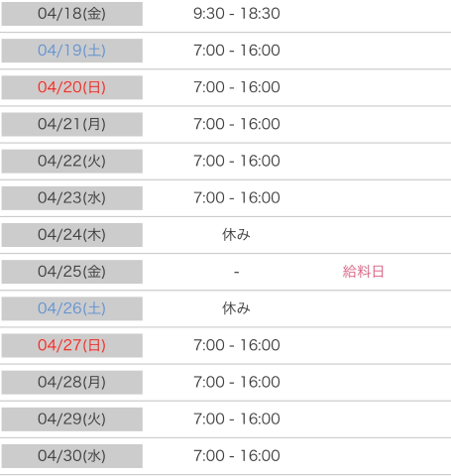Select 休み status for 04/26
Image resolution: width=451 pixels, height=476 pixels.
pyautogui.click(x=236, y=308)
